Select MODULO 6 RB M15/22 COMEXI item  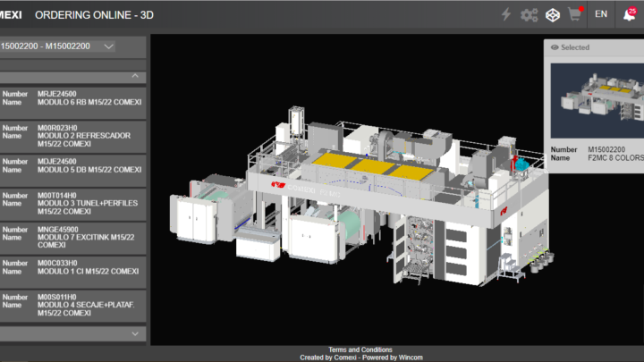point(76,97)
